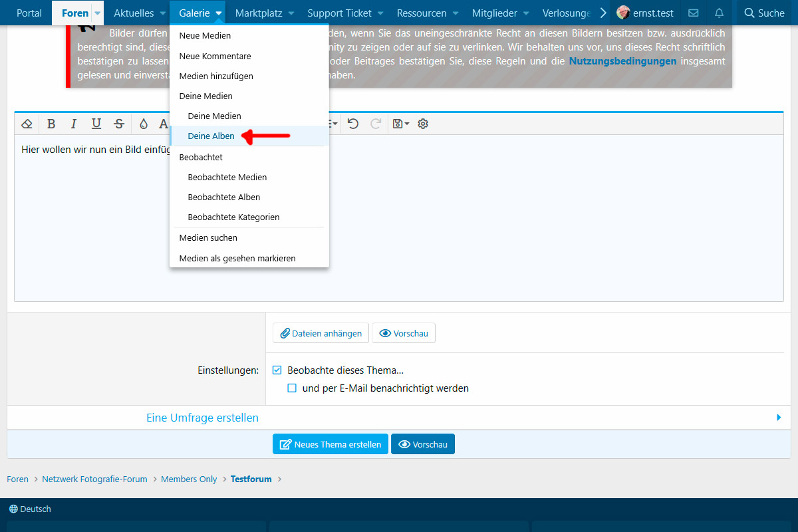Image resolution: width=798 pixels, height=532 pixels.
Task: Click Eine Umfrage erstellen link
Action: (x=202, y=418)
